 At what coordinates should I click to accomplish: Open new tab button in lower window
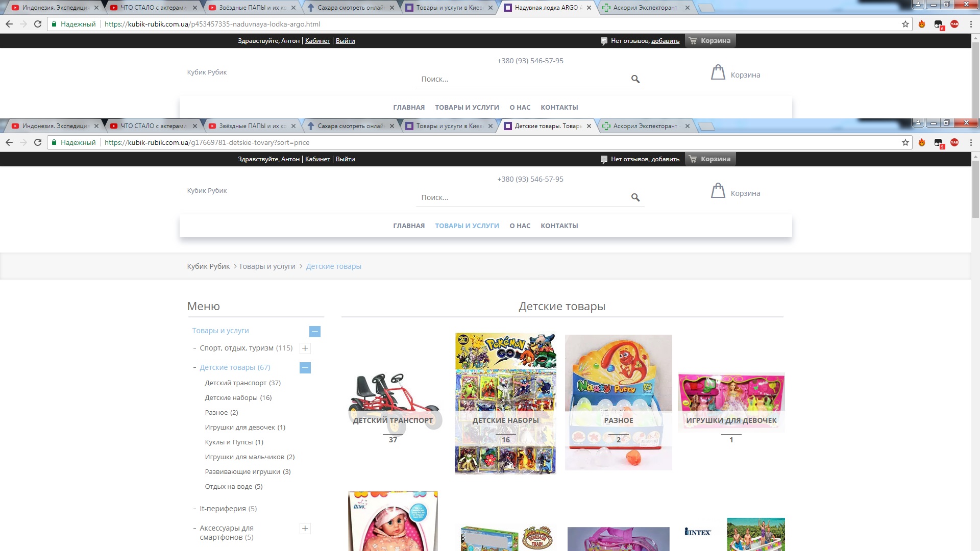tap(706, 126)
